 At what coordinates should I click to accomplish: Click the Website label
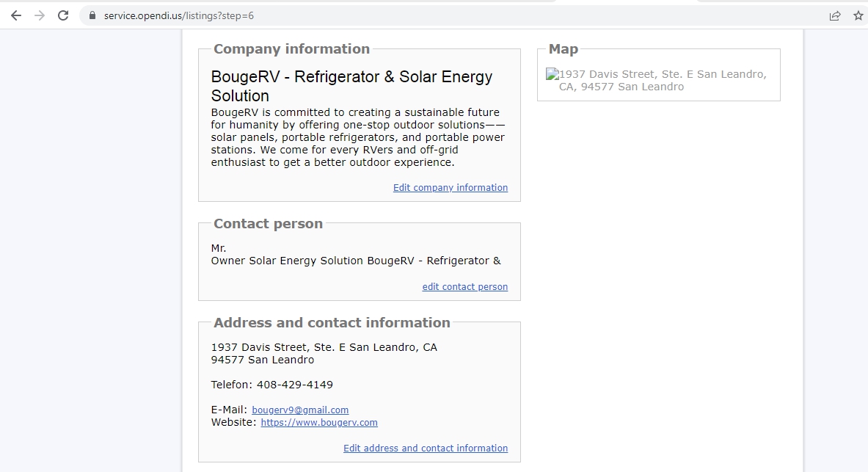[x=233, y=423]
